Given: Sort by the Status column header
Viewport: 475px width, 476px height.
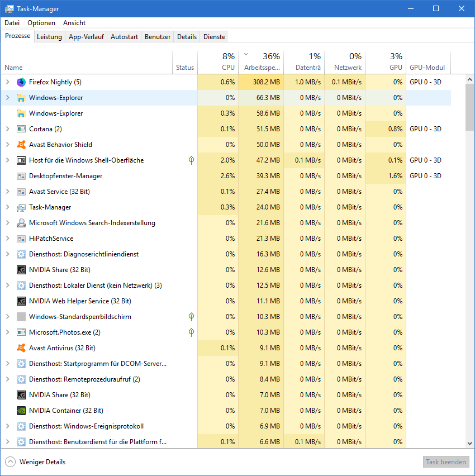Looking at the screenshot, I should (x=185, y=62).
